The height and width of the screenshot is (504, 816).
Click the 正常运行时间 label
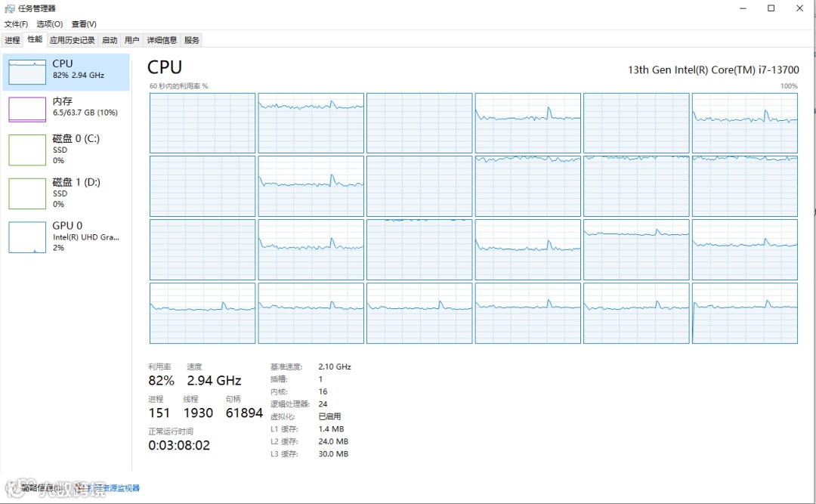point(171,431)
